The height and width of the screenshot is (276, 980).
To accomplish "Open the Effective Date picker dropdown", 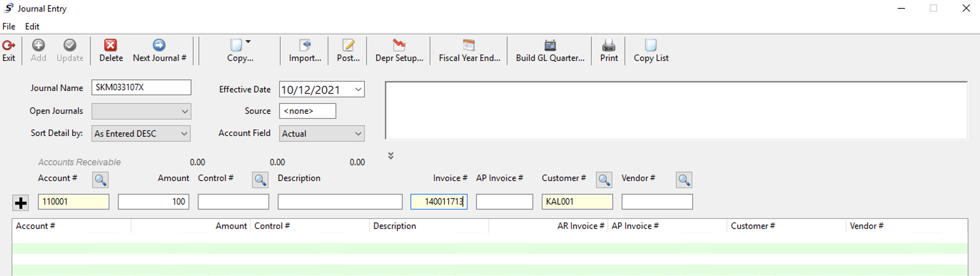I will click(x=358, y=90).
